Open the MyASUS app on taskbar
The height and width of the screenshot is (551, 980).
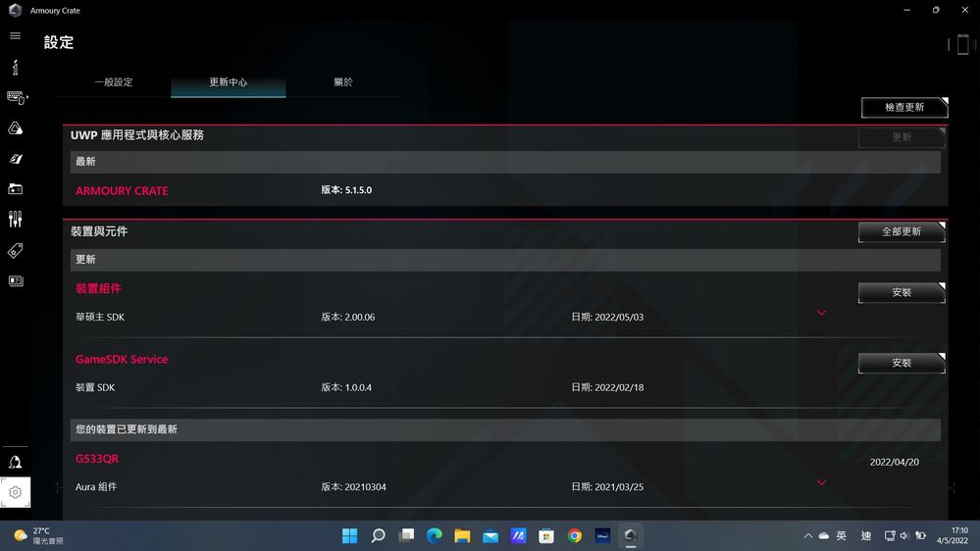pyautogui.click(x=518, y=536)
